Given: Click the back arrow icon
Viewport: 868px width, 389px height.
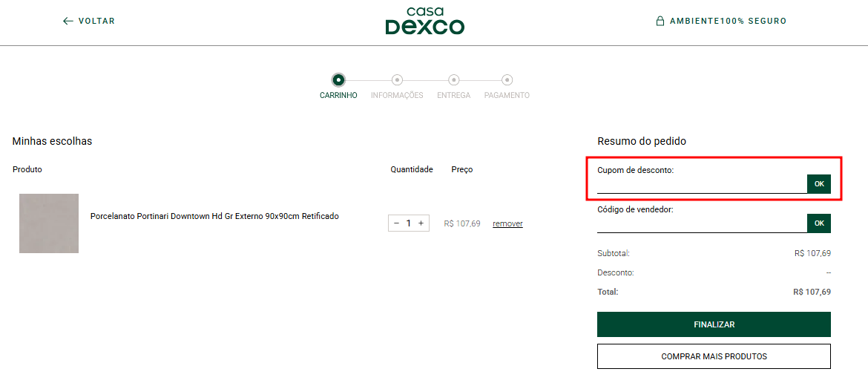Looking at the screenshot, I should click(68, 22).
